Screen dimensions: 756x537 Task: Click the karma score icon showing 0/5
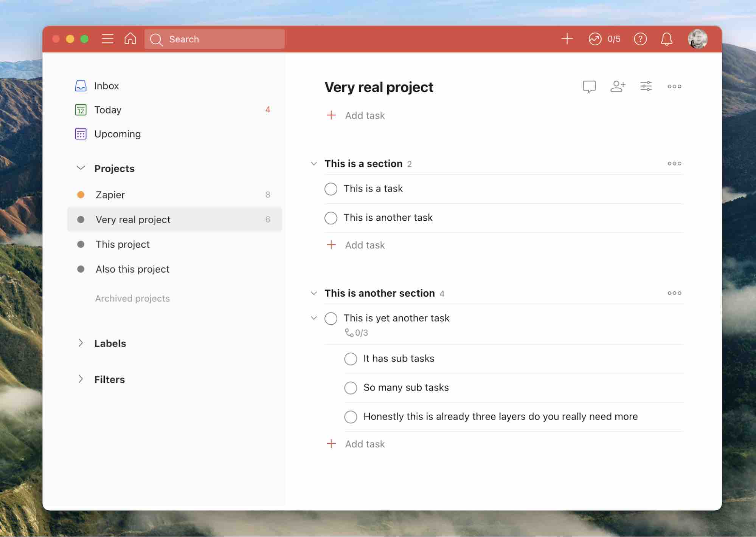[604, 39]
